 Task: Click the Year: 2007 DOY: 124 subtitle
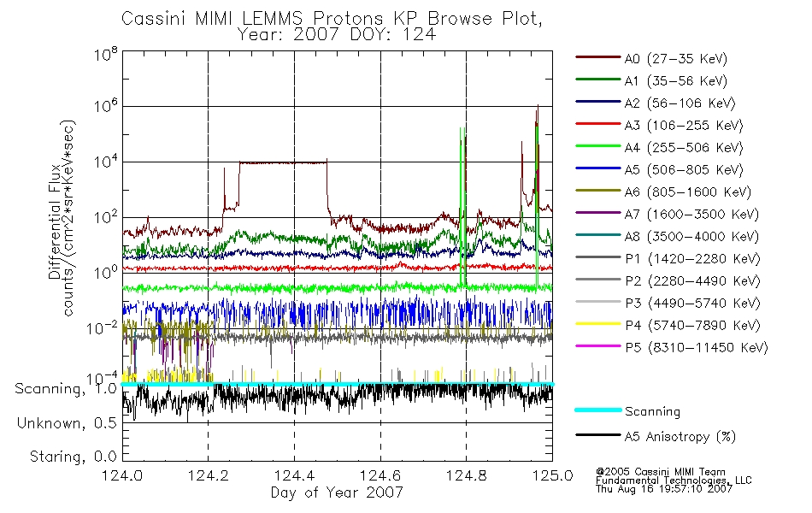pyautogui.click(x=337, y=35)
